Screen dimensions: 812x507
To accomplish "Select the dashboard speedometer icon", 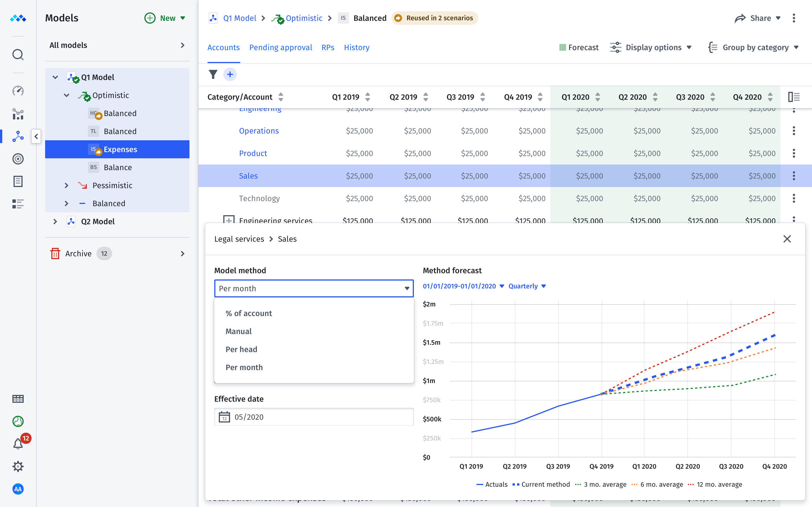I will 18,91.
